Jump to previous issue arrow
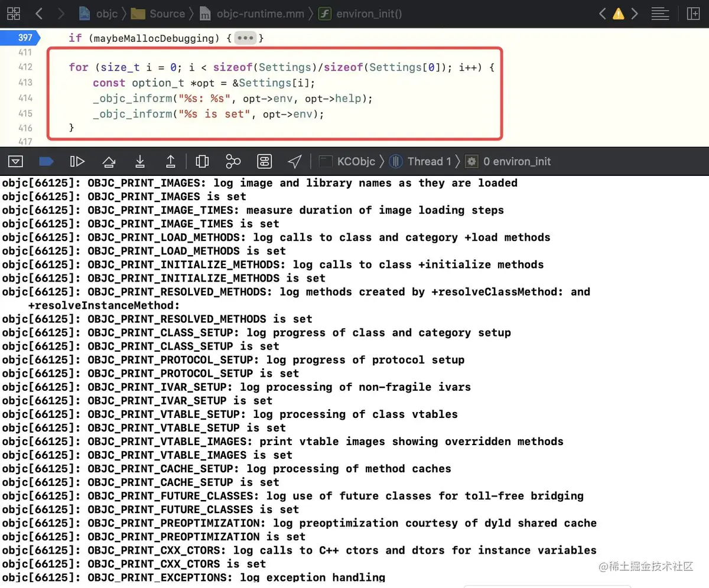 [602, 13]
